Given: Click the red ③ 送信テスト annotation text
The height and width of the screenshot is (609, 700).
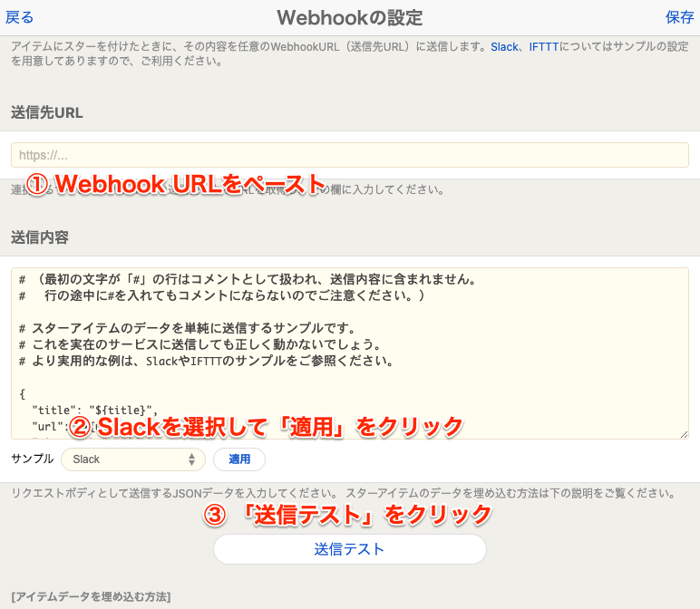Looking at the screenshot, I should (348, 515).
